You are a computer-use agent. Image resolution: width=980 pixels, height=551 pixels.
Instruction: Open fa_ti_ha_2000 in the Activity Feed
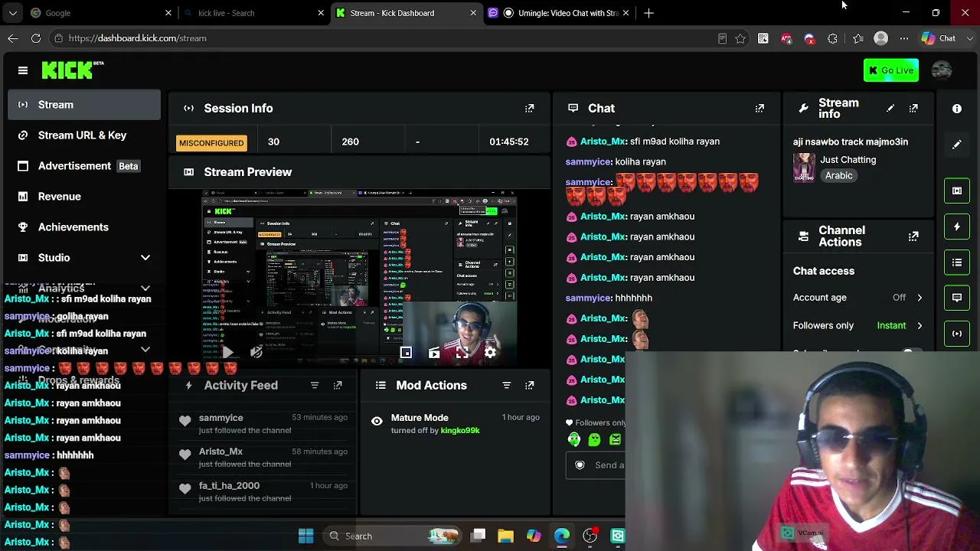229,486
